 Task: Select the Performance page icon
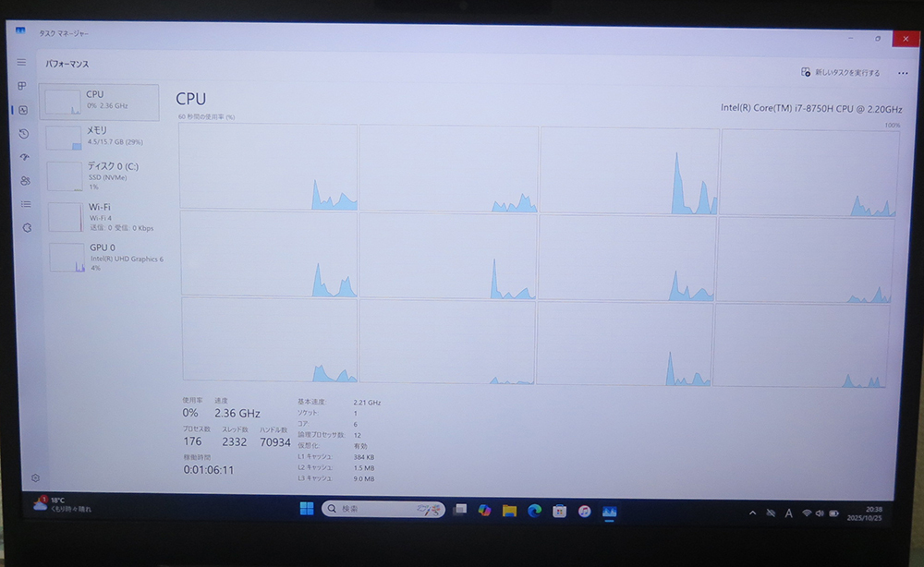pos(23,110)
